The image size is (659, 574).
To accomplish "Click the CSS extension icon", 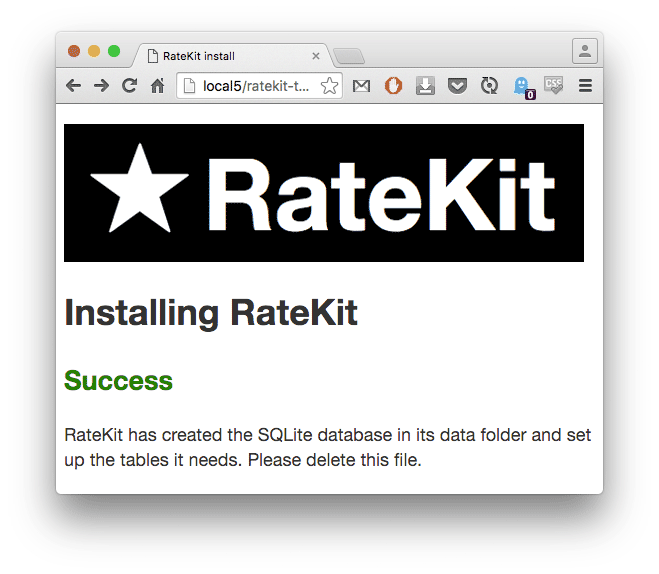I will [553, 86].
